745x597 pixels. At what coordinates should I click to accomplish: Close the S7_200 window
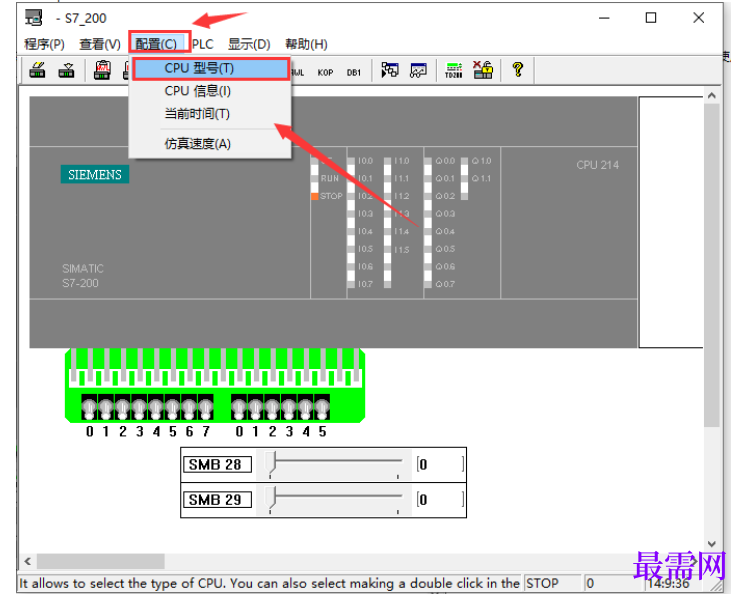698,18
